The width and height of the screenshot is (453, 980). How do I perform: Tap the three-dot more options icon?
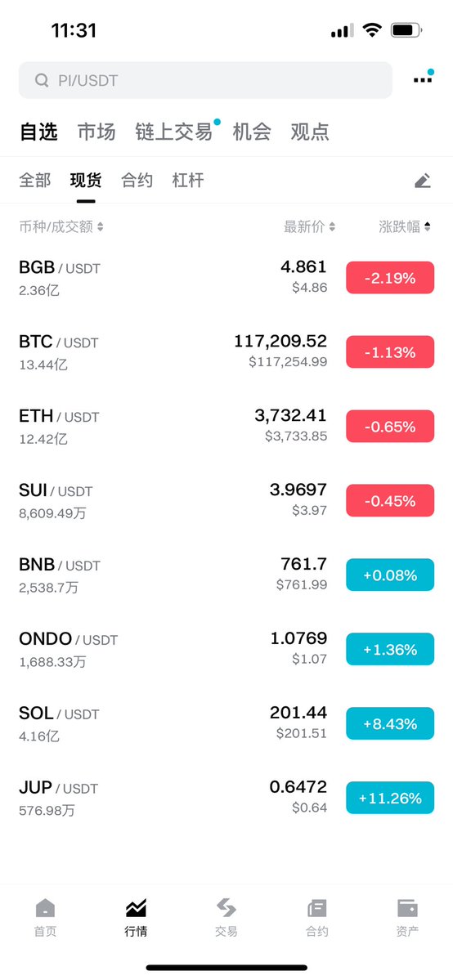coord(423,79)
